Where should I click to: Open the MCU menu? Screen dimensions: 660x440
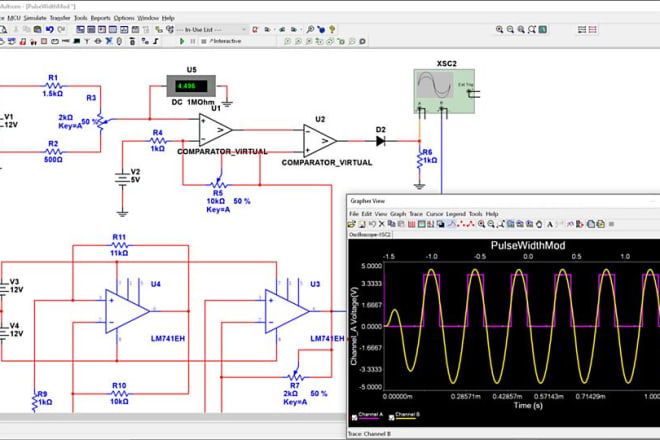point(14,18)
